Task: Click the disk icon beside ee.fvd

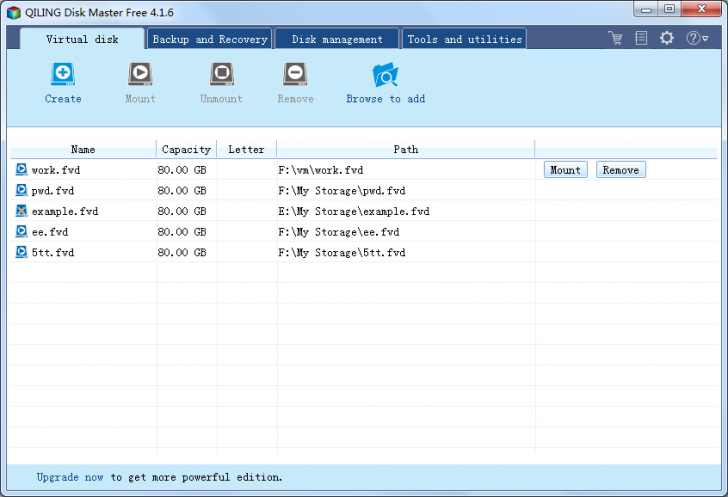Action: (21, 231)
